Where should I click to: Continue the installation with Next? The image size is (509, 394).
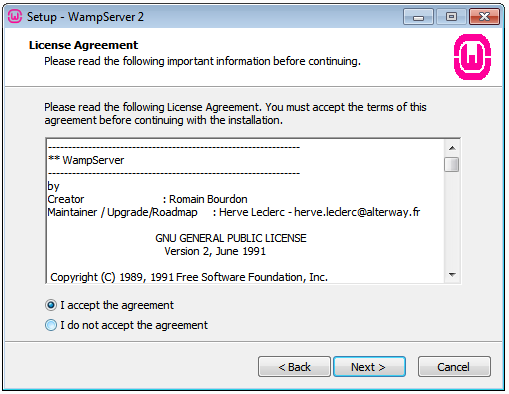[x=369, y=367]
